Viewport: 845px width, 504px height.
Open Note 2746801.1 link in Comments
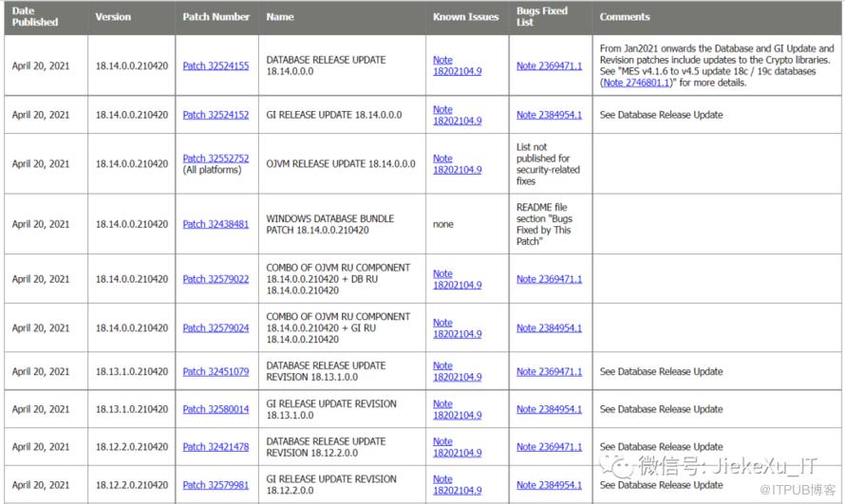(636, 83)
